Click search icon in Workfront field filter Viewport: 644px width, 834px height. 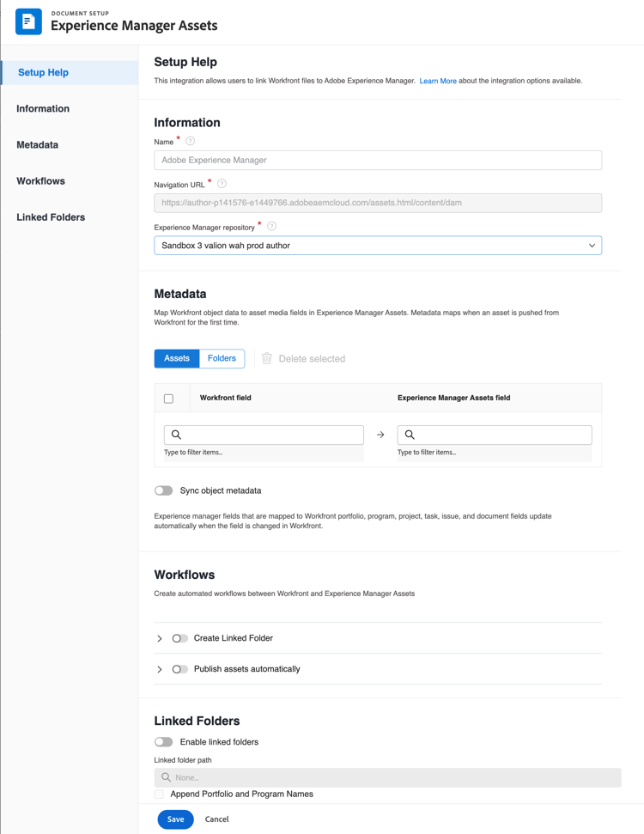pyautogui.click(x=176, y=435)
